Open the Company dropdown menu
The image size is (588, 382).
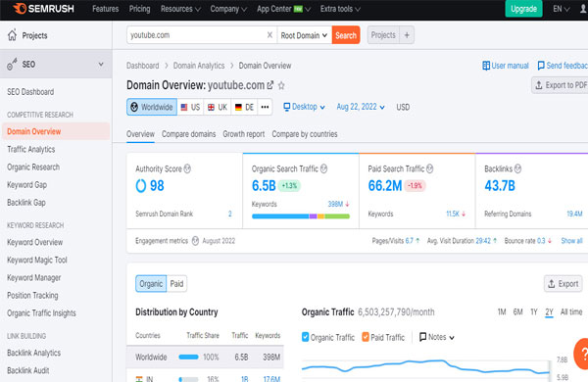[x=228, y=9]
